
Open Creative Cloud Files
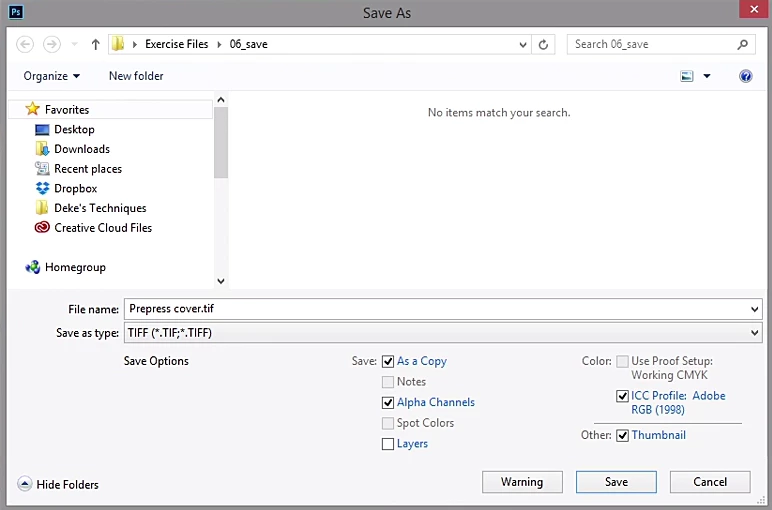click(103, 228)
